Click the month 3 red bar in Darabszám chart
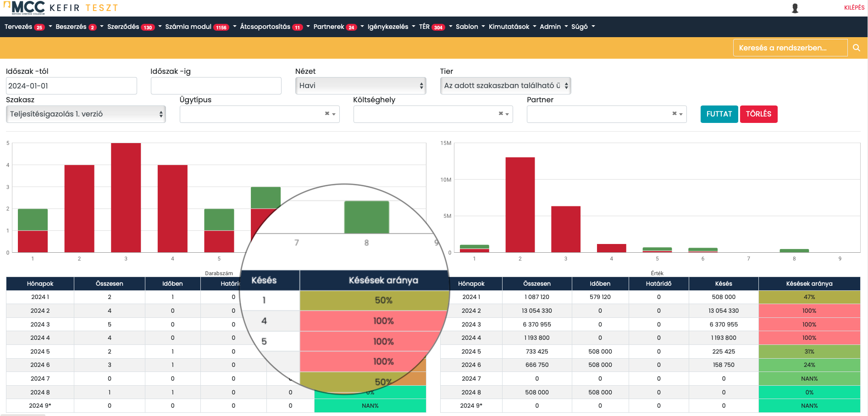 (x=126, y=197)
